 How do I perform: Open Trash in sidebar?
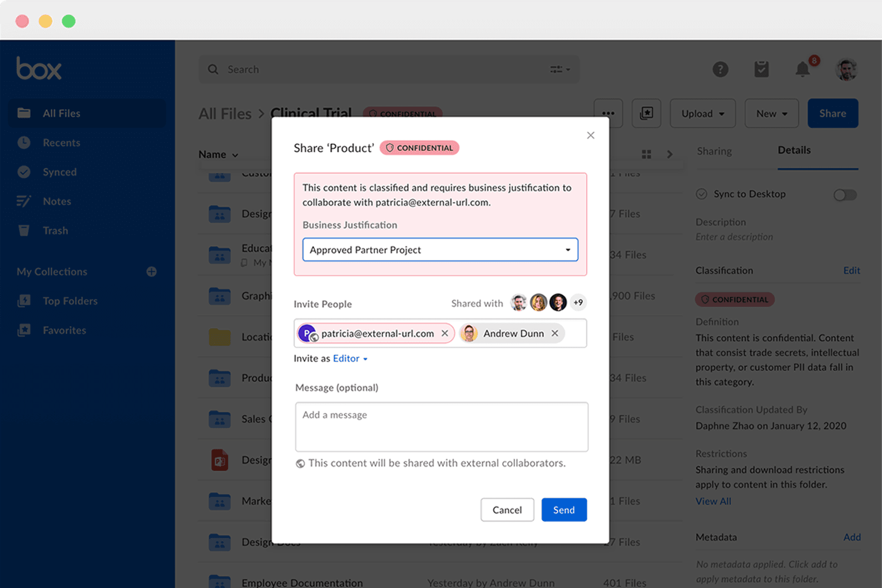(x=55, y=231)
